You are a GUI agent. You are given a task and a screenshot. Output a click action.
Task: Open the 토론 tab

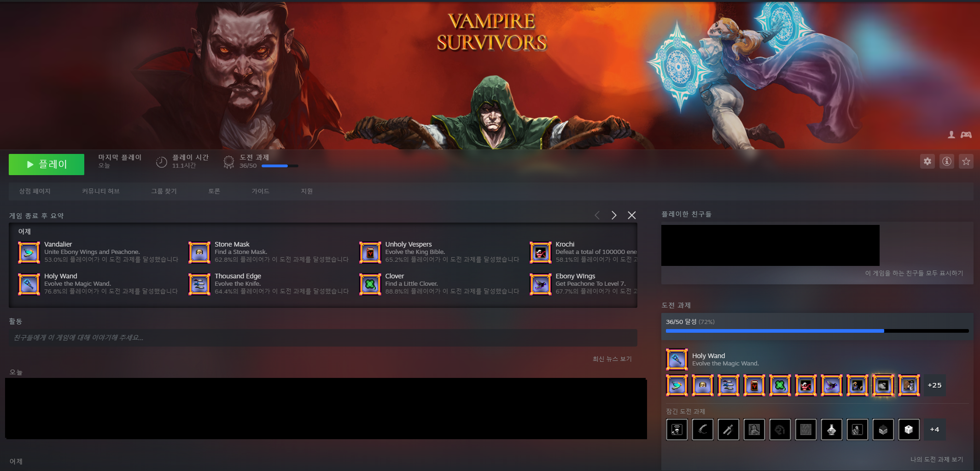pos(214,191)
